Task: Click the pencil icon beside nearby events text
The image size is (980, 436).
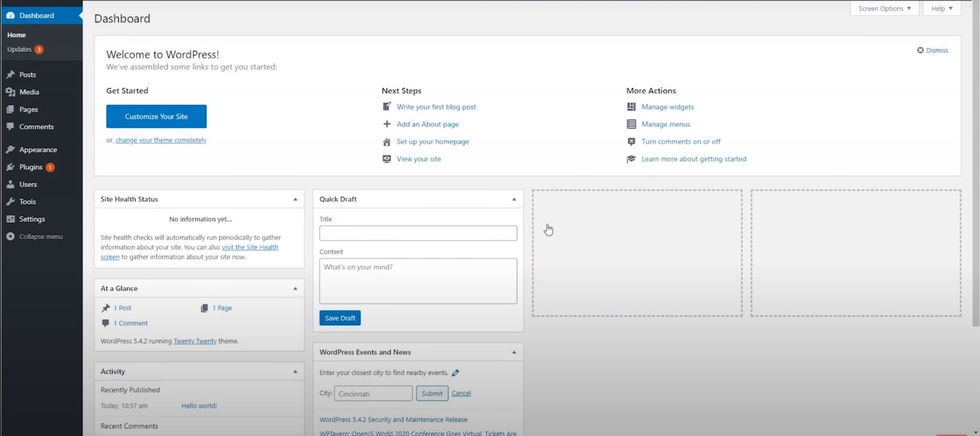Action: (456, 373)
